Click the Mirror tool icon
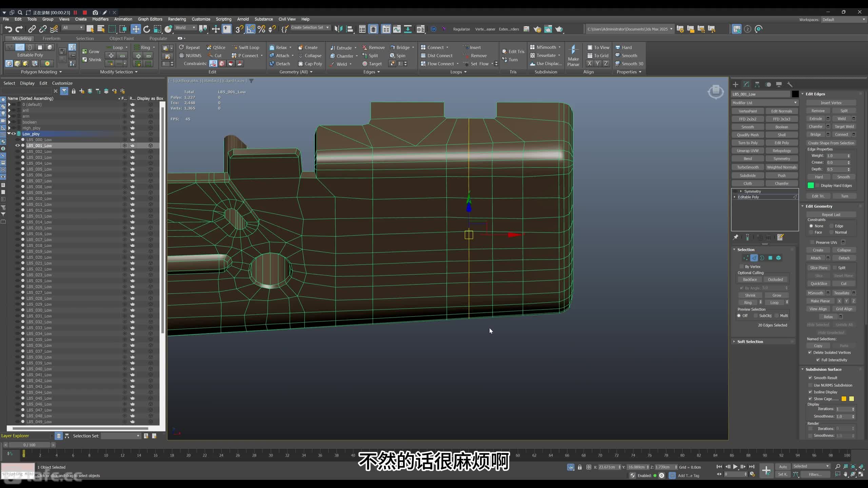This screenshot has width=868, height=488. [x=338, y=29]
